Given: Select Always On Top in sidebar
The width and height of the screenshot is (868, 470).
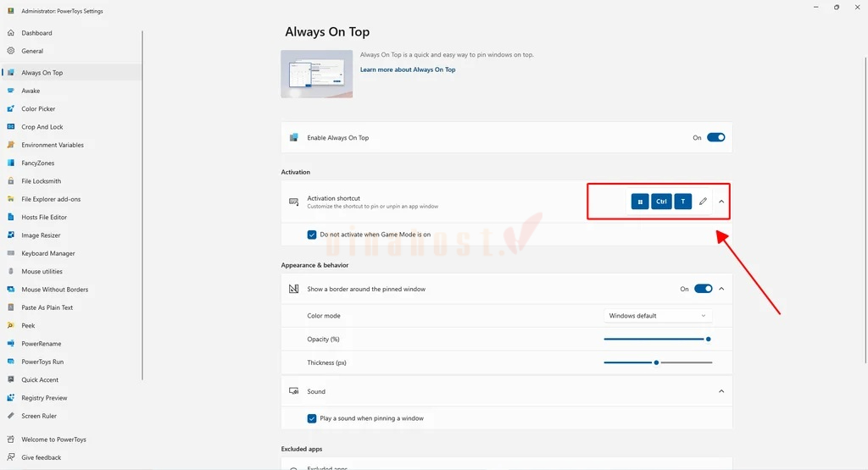Looking at the screenshot, I should pos(71,73).
